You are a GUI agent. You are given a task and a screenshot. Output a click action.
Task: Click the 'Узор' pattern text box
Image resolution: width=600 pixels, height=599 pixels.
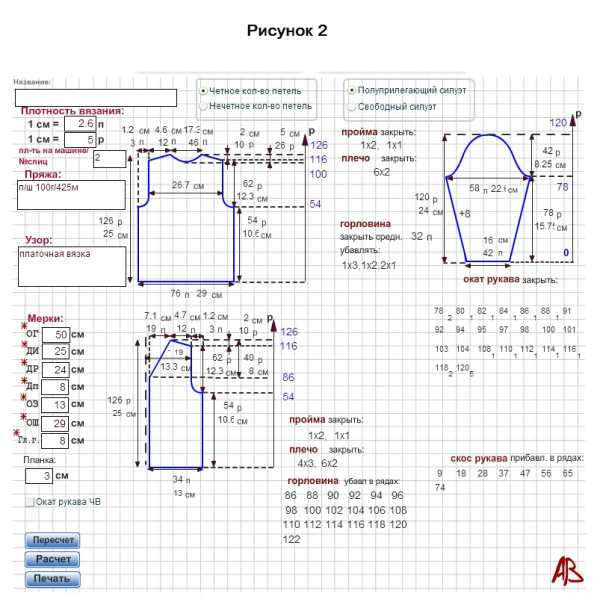point(71,266)
